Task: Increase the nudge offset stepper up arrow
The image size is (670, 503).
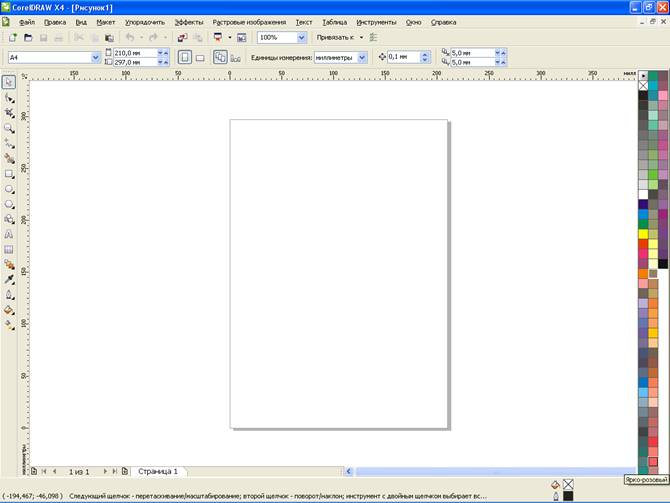Action: click(425, 54)
